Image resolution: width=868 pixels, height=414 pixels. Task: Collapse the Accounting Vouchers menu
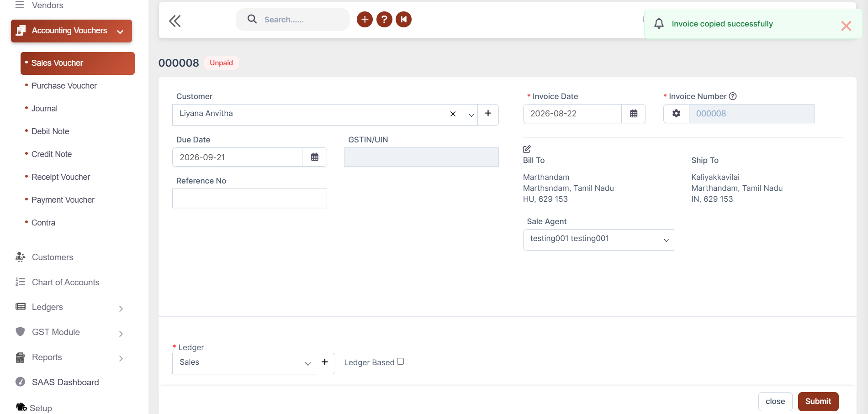pyautogui.click(x=71, y=31)
